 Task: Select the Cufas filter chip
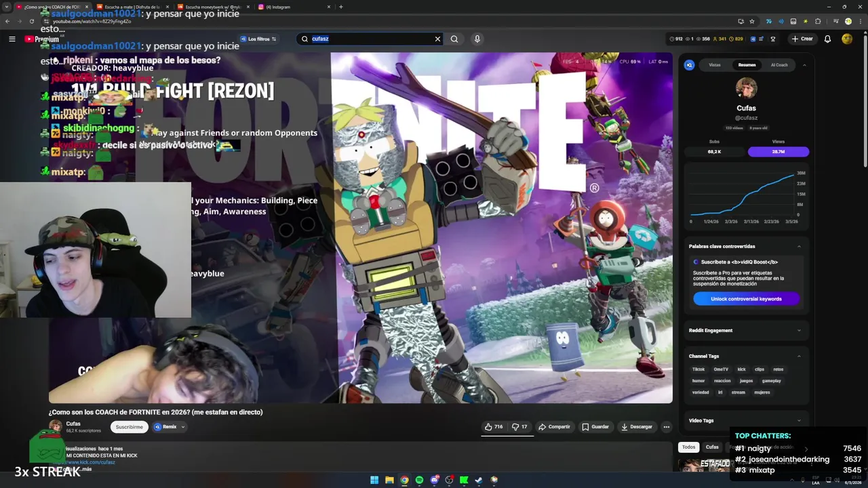pyautogui.click(x=712, y=447)
